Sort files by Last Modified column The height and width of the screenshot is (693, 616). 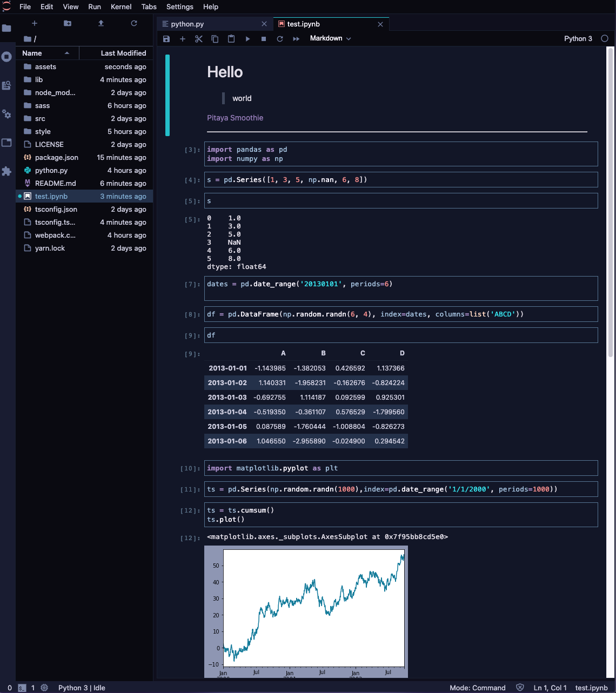pyautogui.click(x=116, y=53)
